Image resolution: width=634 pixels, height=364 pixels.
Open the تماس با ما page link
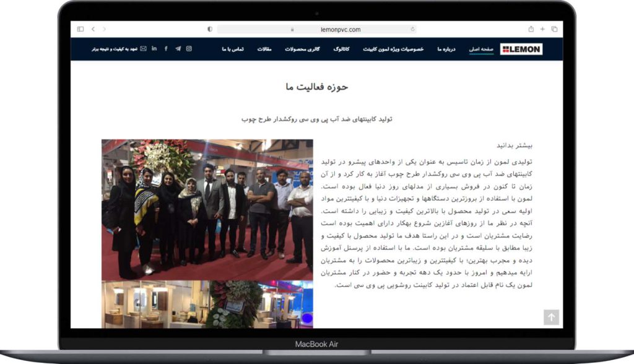coord(233,49)
